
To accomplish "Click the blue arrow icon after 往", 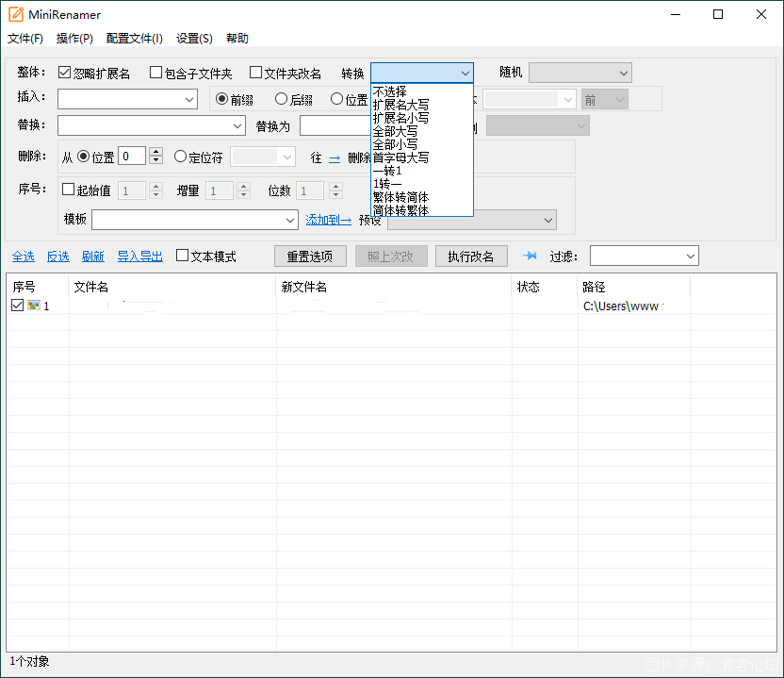I will click(335, 158).
